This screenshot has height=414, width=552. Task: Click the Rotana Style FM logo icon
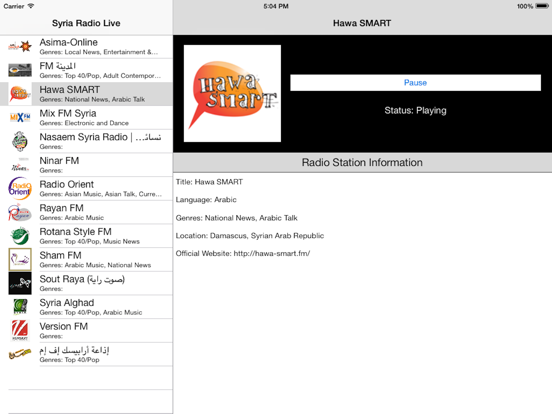tap(20, 236)
